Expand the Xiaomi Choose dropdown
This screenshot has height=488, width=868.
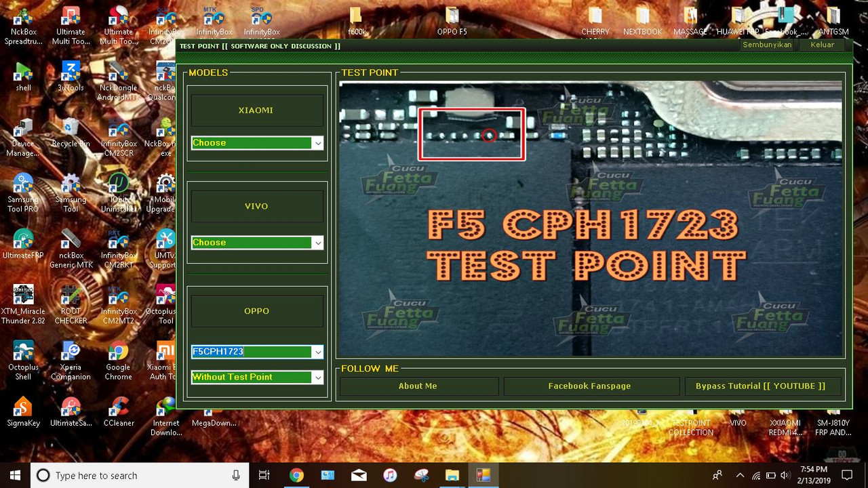[x=256, y=142]
